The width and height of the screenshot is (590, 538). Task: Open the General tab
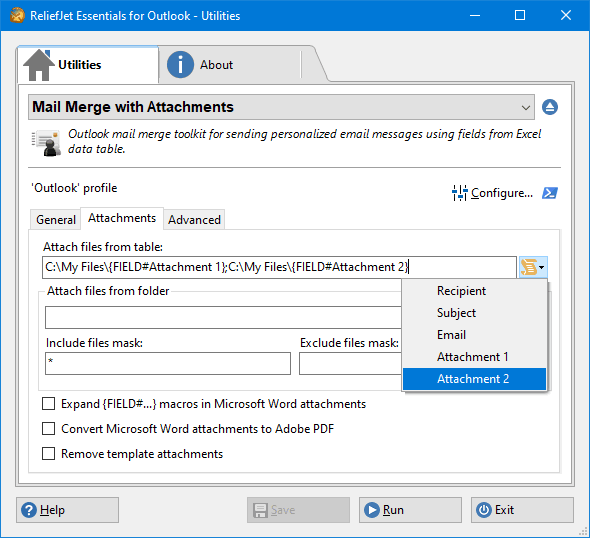55,220
